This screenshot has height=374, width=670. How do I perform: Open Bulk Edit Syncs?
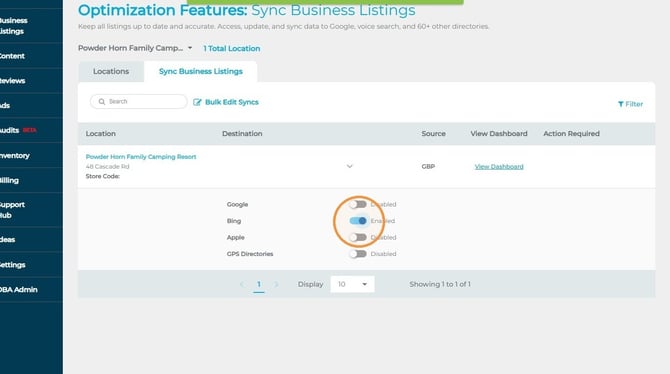click(x=226, y=102)
